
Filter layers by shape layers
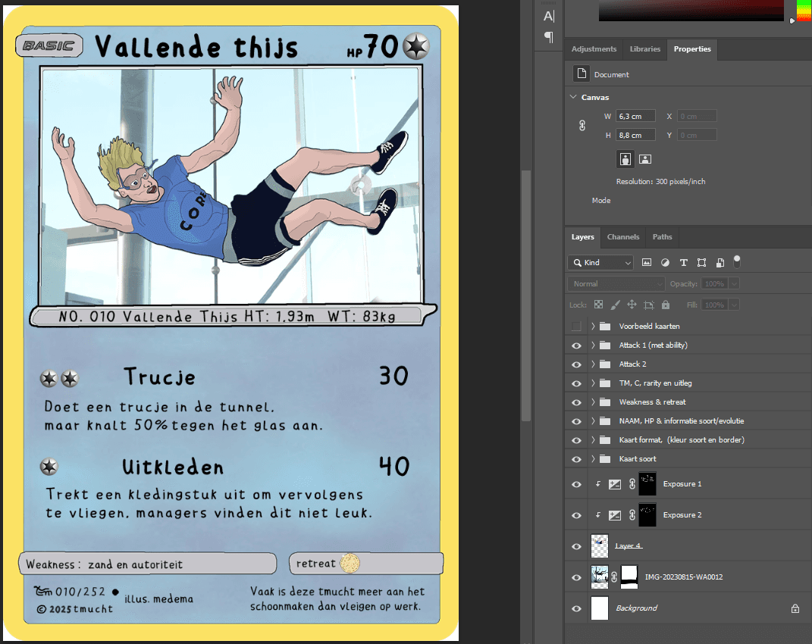click(702, 262)
